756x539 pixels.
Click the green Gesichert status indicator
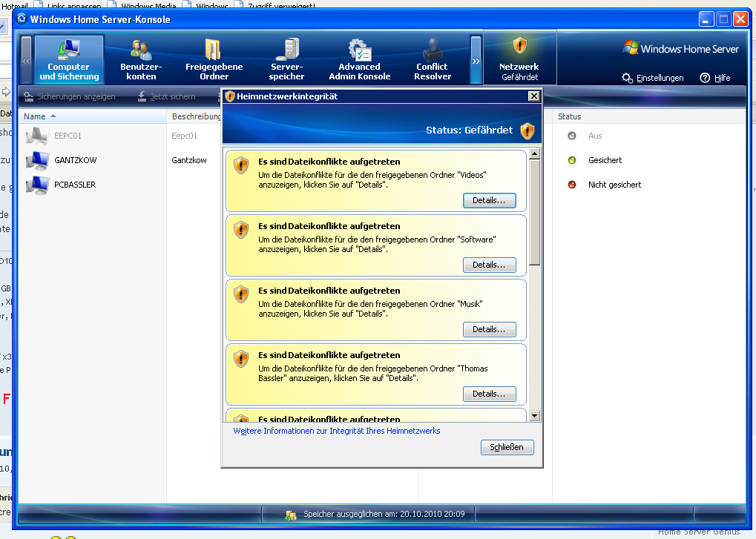(x=572, y=160)
